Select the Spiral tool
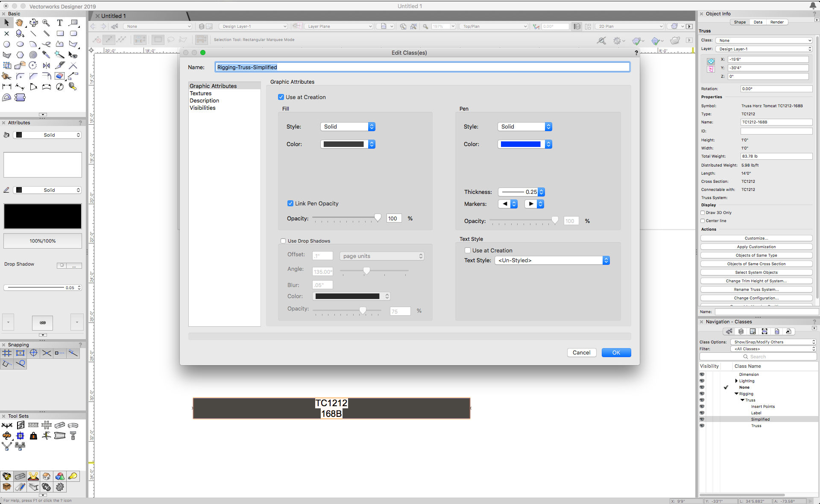 (33, 55)
